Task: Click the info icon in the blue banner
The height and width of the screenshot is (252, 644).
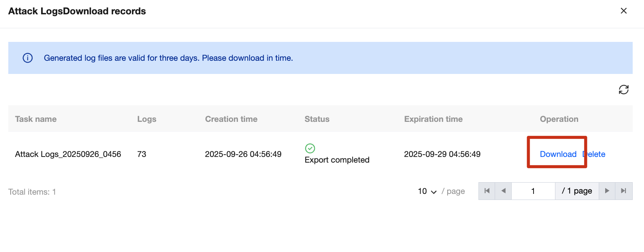Action: pos(28,58)
